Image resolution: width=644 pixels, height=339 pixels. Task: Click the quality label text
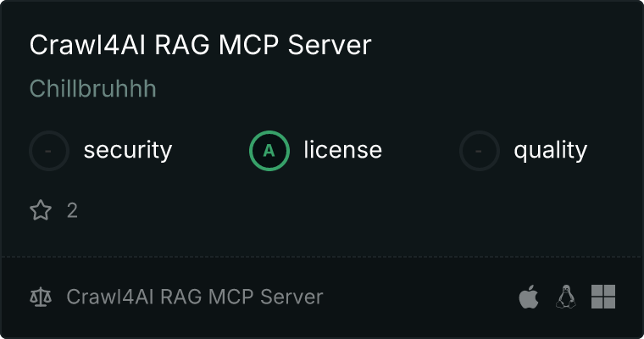(550, 150)
